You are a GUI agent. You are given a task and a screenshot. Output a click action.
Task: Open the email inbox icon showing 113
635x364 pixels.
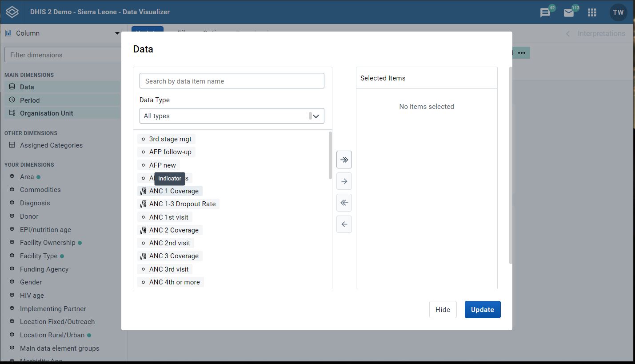(x=569, y=12)
